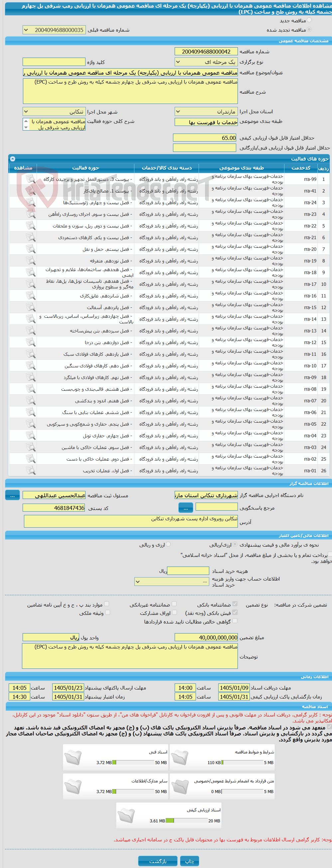Open view icon for row rra-41
The height and width of the screenshot is (868, 332).
click(31, 191)
